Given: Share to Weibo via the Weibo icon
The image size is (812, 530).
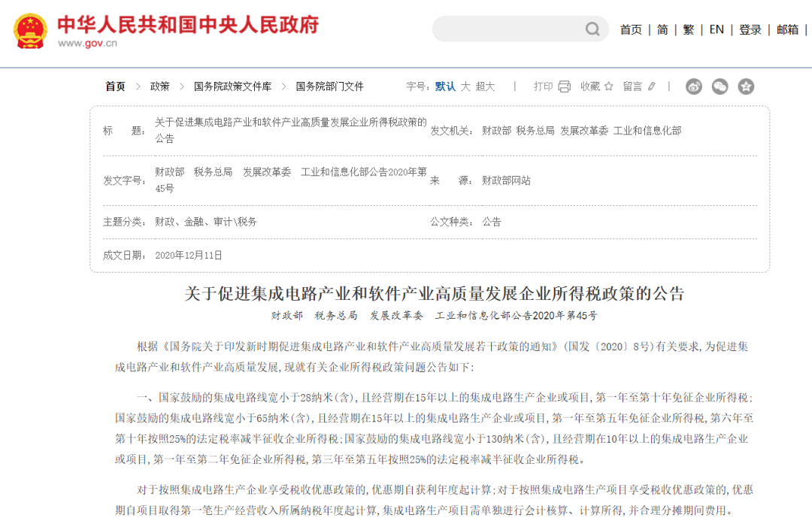Looking at the screenshot, I should point(693,86).
